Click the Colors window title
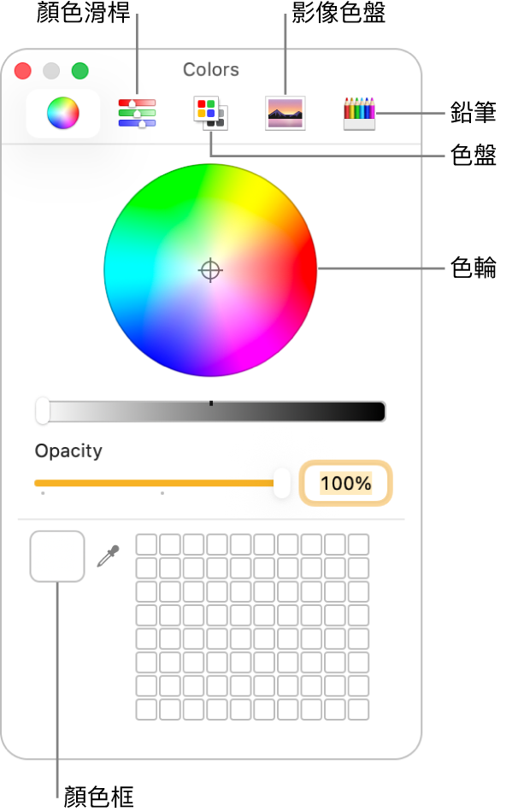The width and height of the screenshot is (518, 812). (210, 70)
